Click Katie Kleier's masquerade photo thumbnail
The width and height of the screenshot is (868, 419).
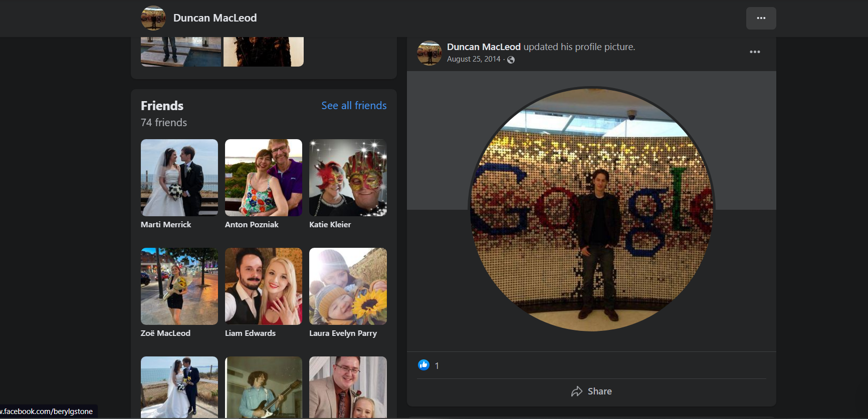[x=348, y=178]
